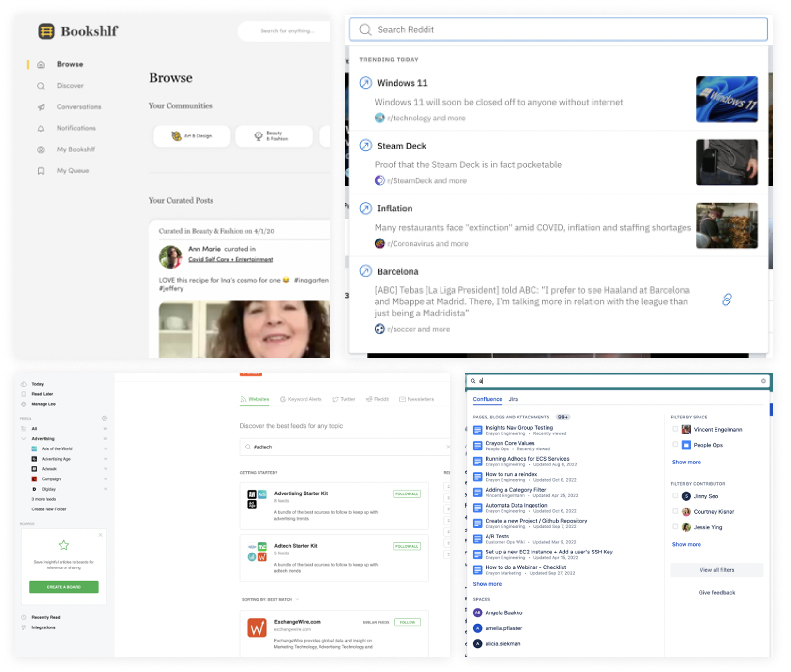The width and height of the screenshot is (791, 672).
Task: Enable the Jinny Seo contributor filter
Action: (x=676, y=495)
